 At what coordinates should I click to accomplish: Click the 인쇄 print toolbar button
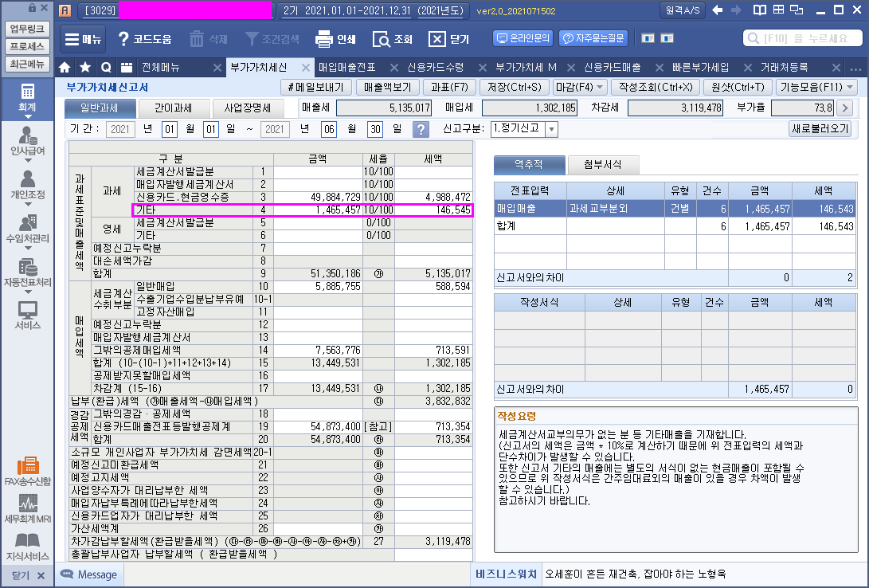pos(335,39)
